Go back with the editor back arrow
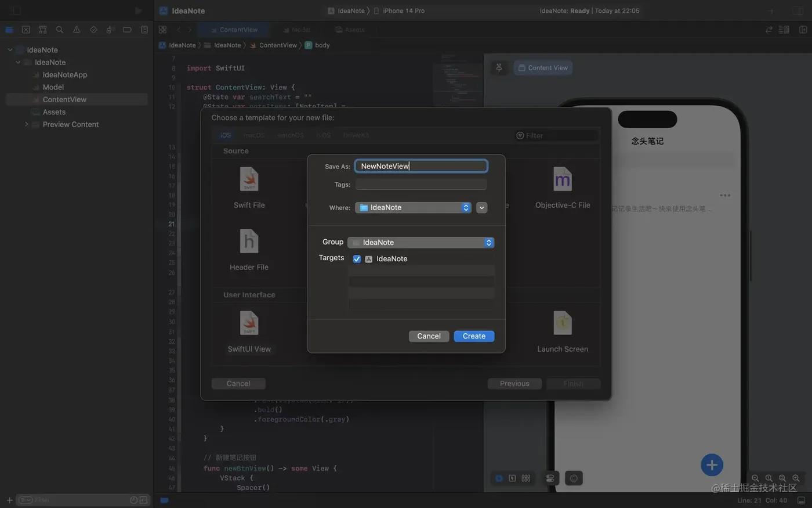The height and width of the screenshot is (508, 812). click(x=179, y=30)
